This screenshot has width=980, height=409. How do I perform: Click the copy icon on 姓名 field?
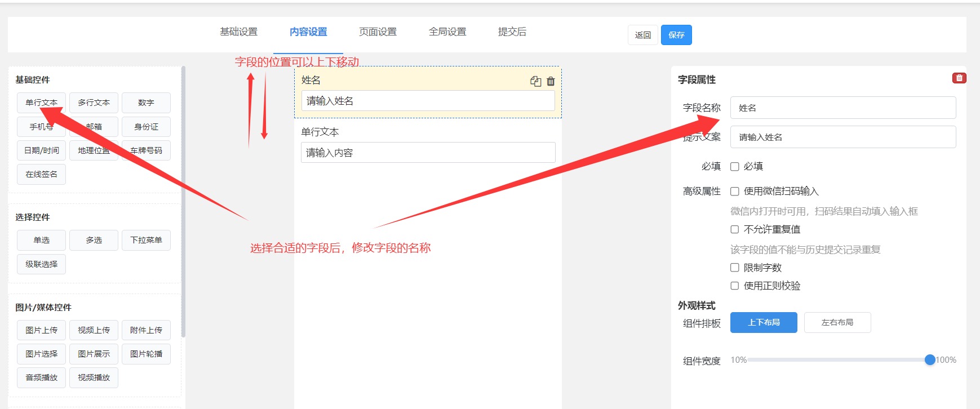[x=535, y=81]
